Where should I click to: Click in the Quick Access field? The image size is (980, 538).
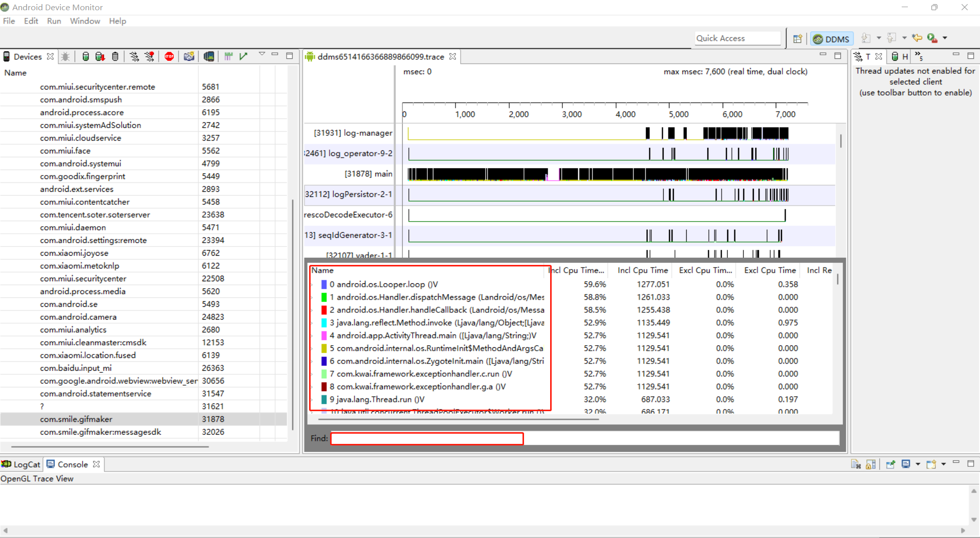pyautogui.click(x=737, y=38)
